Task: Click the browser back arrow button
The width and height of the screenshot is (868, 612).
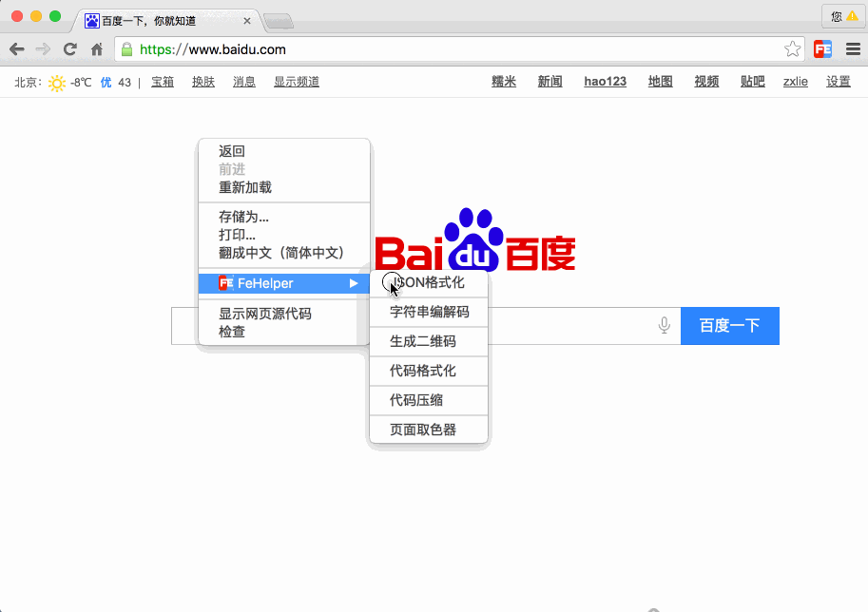Action: click(17, 49)
